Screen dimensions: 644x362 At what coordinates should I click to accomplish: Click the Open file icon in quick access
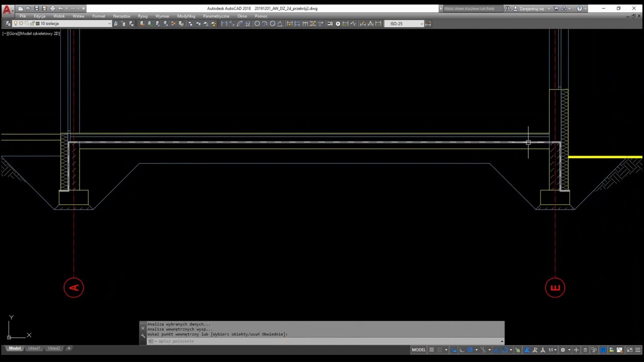[x=28, y=9]
